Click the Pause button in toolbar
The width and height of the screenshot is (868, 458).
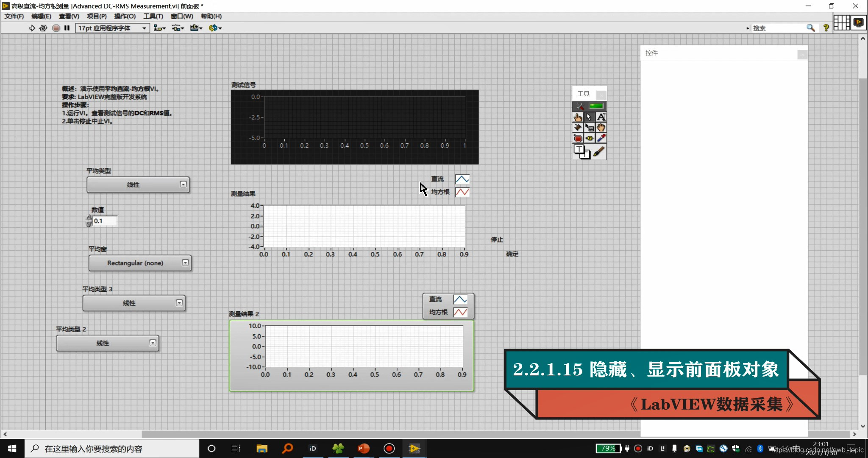[67, 28]
